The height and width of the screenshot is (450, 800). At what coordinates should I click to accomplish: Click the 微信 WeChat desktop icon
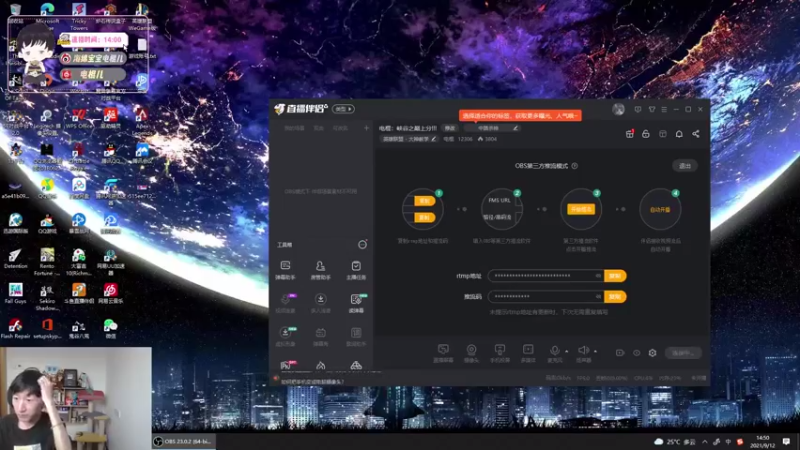(x=110, y=329)
